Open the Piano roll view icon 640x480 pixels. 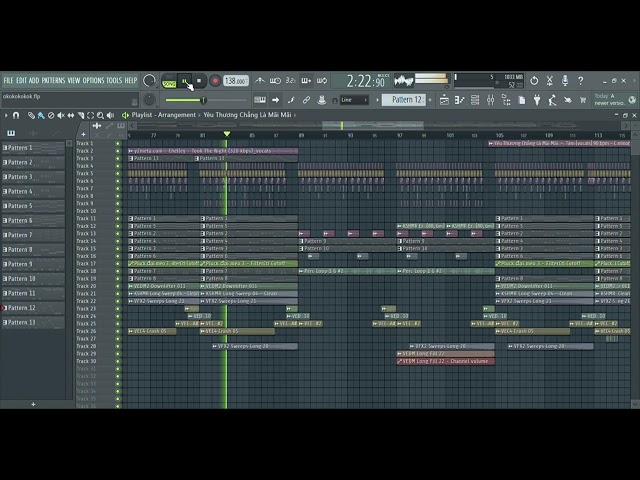[460, 100]
